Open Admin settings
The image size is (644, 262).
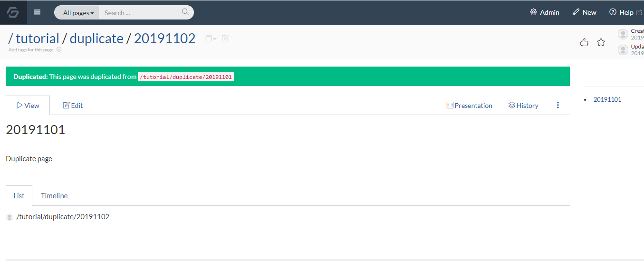(545, 12)
